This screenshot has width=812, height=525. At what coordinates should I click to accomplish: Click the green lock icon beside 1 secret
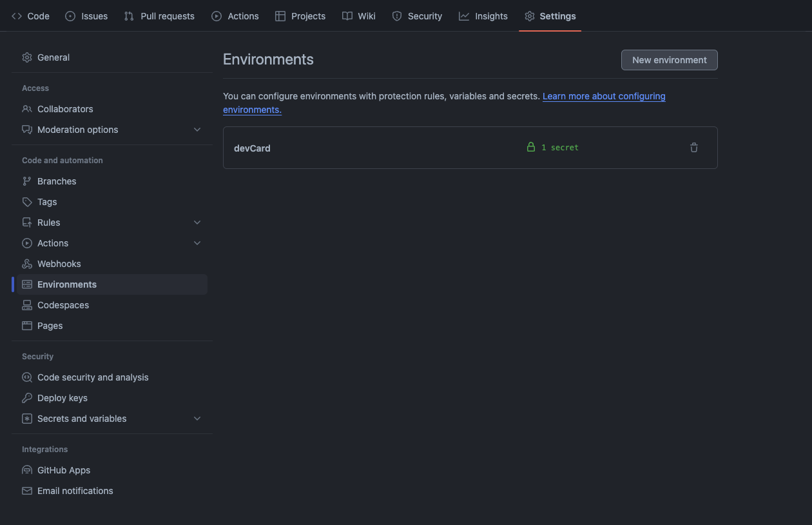(x=531, y=147)
